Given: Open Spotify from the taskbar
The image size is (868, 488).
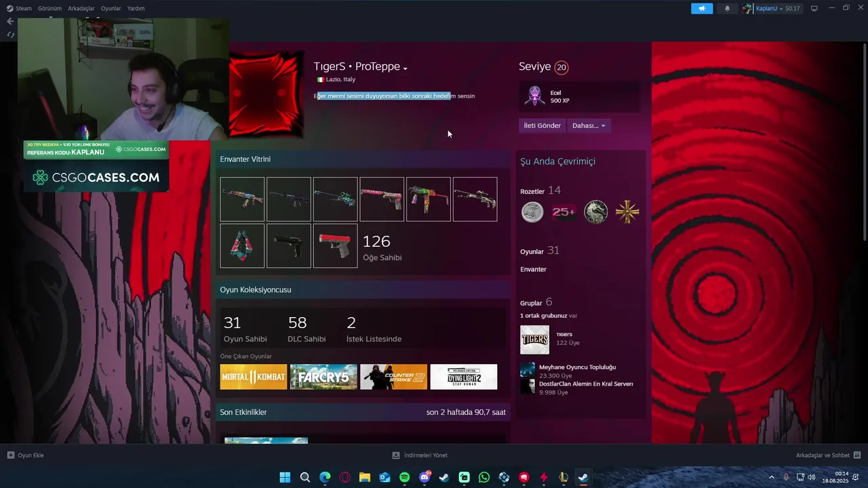Looking at the screenshot, I should 404,477.
